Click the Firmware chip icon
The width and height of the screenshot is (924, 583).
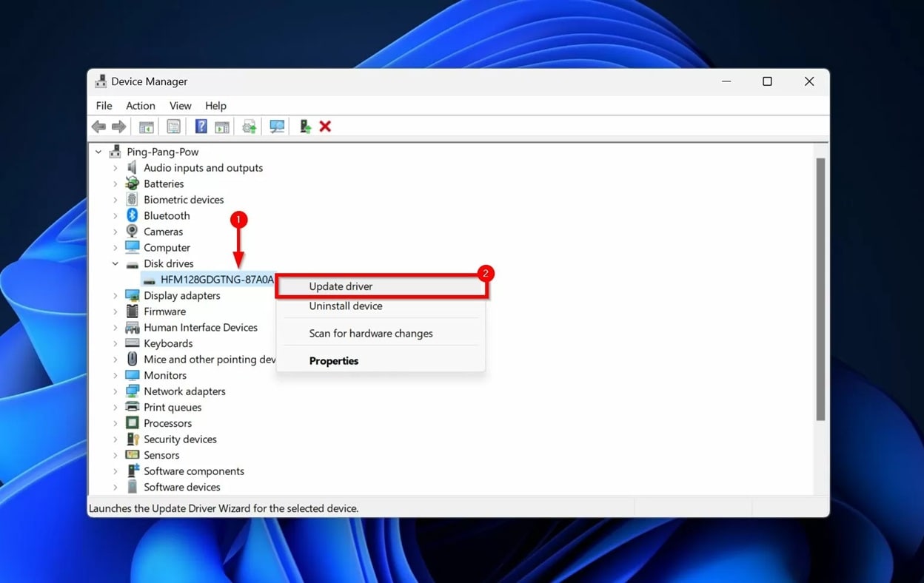tap(132, 311)
